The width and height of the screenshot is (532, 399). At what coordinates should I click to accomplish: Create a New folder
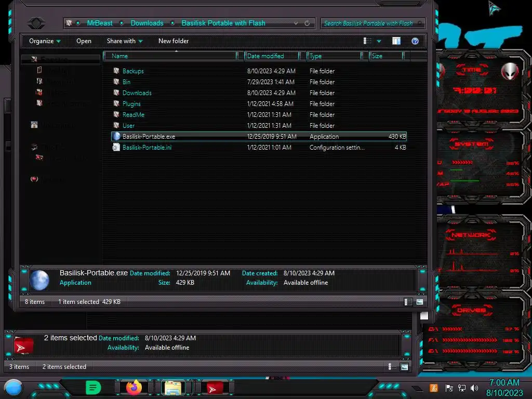coord(174,41)
